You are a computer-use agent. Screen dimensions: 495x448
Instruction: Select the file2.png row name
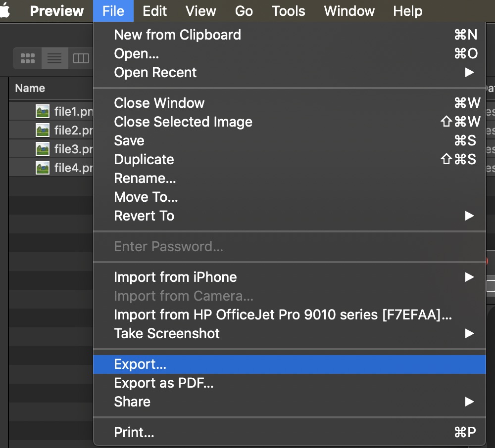point(74,130)
